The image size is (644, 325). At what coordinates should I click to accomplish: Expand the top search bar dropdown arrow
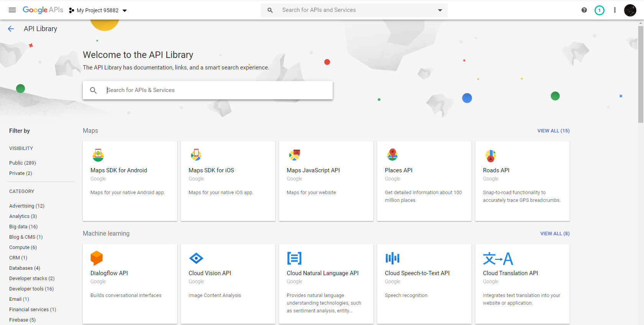point(440,10)
